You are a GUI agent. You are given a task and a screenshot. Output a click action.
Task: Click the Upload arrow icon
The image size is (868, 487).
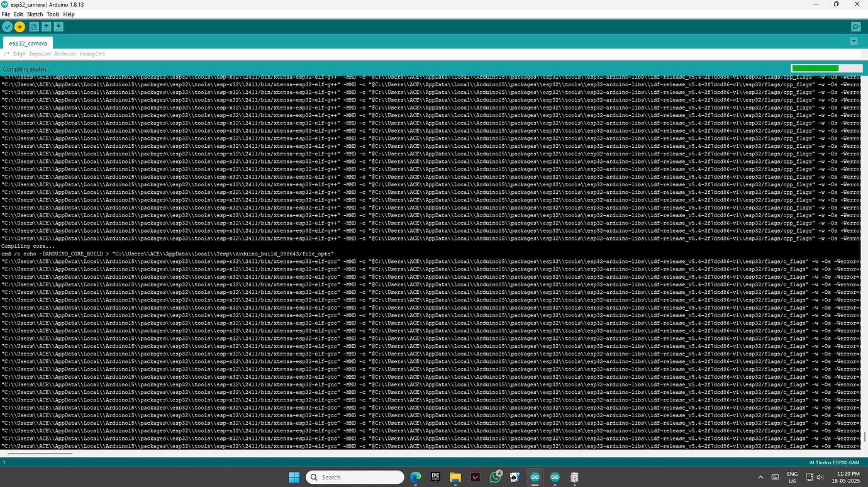[x=19, y=26]
